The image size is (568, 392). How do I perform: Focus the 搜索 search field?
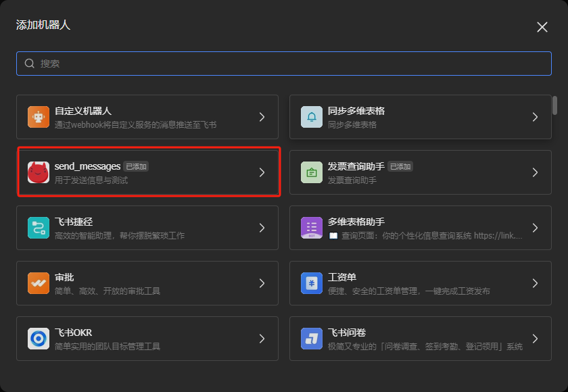click(x=284, y=64)
